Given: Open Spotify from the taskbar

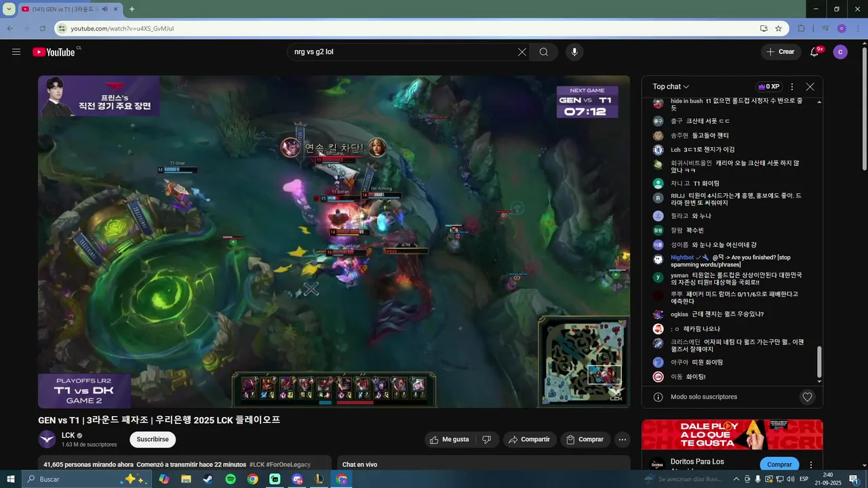Looking at the screenshot, I should pos(231,479).
